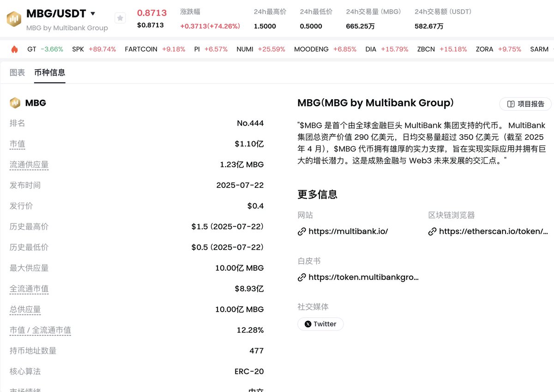Select SARM in the ticker bar

(539, 49)
